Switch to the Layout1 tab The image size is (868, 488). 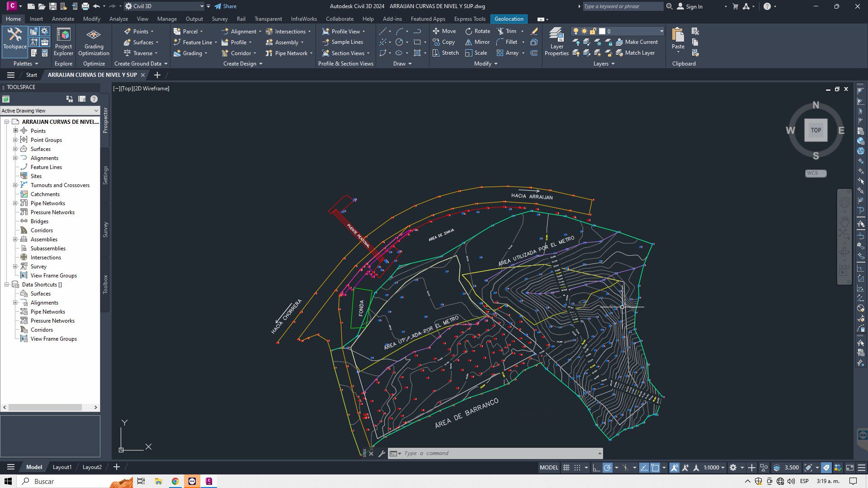[x=62, y=467]
